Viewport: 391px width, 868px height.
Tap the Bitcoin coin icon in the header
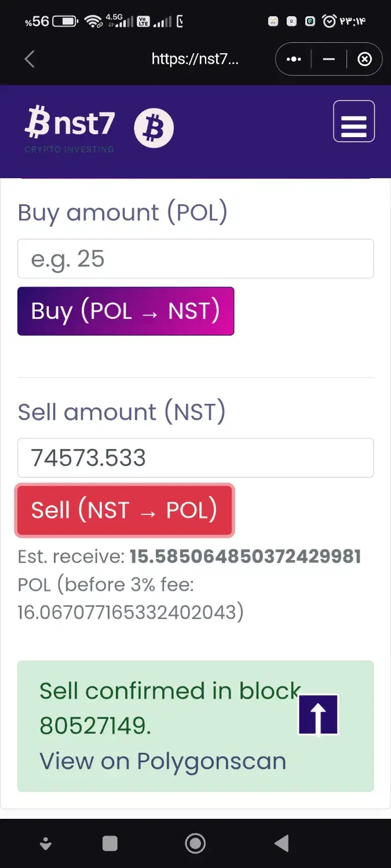tap(154, 127)
